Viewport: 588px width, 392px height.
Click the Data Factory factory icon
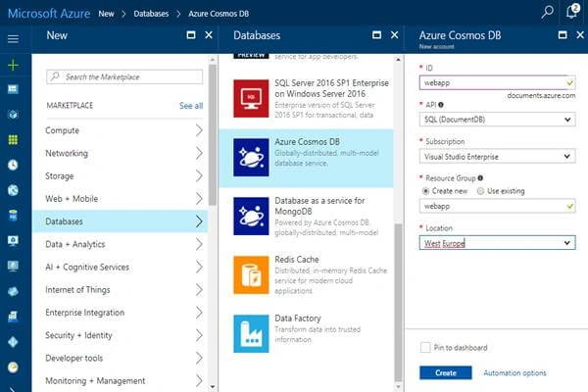(251, 334)
